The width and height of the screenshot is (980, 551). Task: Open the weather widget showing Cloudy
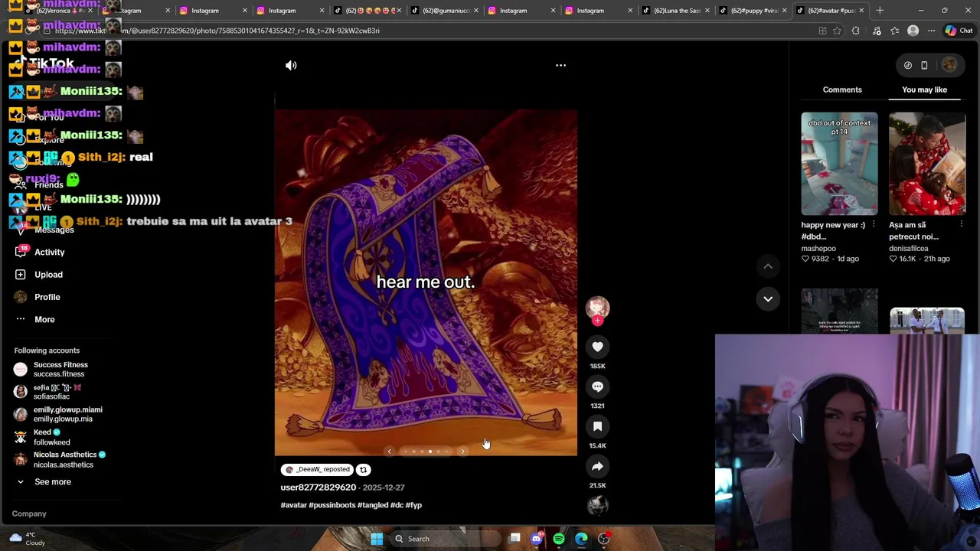coord(28,539)
